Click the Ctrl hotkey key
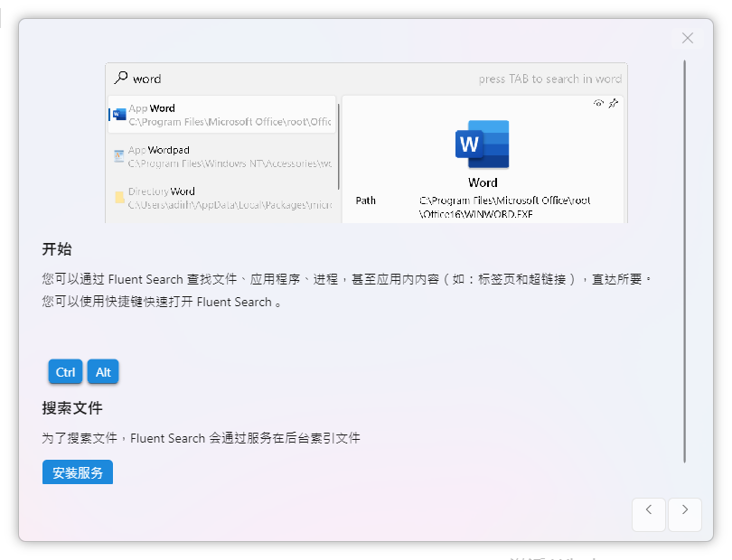The height and width of the screenshot is (560, 732). [65, 372]
